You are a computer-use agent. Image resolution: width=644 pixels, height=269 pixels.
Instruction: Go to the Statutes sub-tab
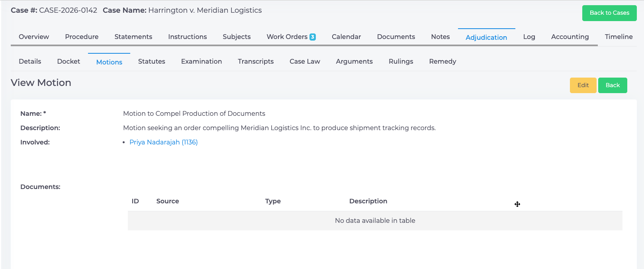click(x=152, y=61)
